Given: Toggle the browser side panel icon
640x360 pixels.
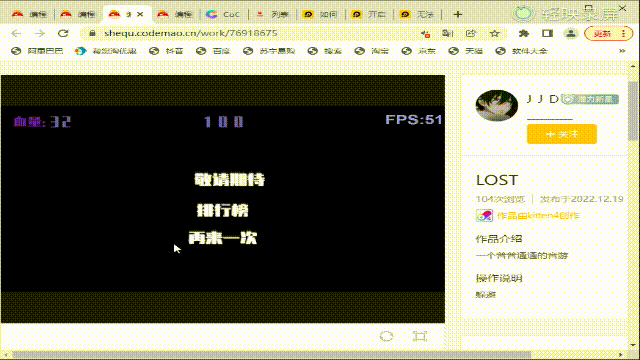Looking at the screenshot, I should click(547, 33).
